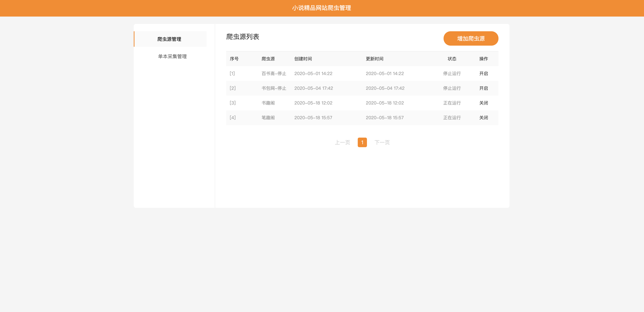The width and height of the screenshot is (644, 312).
Task: Click 开启 for 百书斋-停止 row
Action: [483, 73]
